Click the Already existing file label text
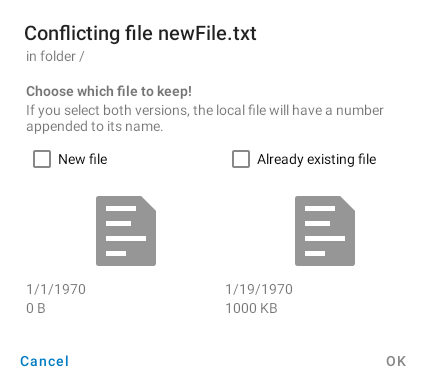This screenshot has height=389, width=440. [317, 159]
